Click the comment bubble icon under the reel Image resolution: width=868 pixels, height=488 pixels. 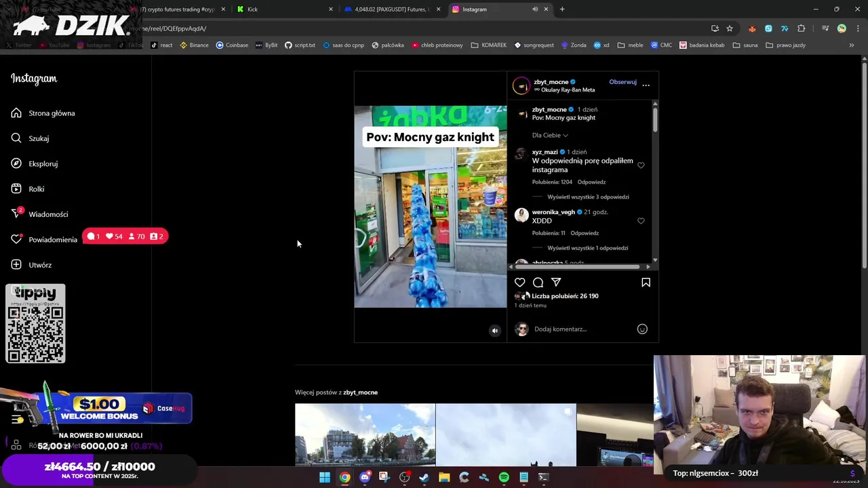[x=538, y=282]
